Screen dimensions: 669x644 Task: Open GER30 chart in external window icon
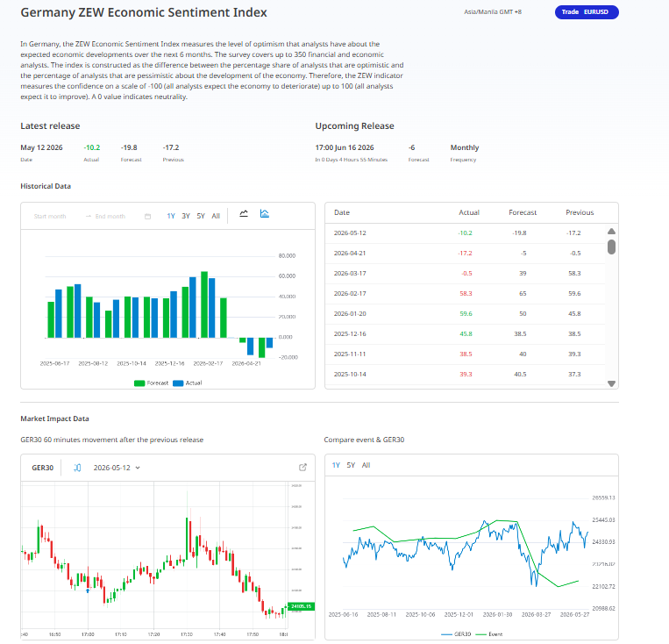pos(302,467)
